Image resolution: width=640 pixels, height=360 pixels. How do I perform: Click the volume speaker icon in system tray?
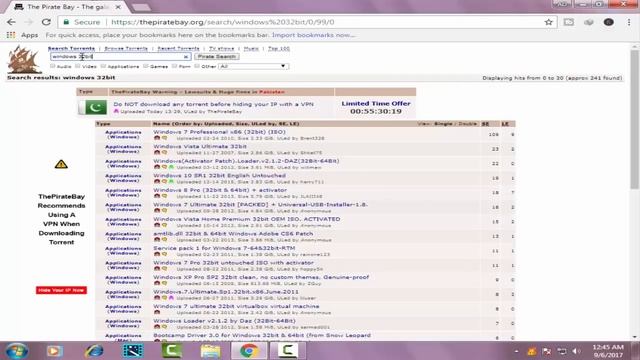[576, 351]
